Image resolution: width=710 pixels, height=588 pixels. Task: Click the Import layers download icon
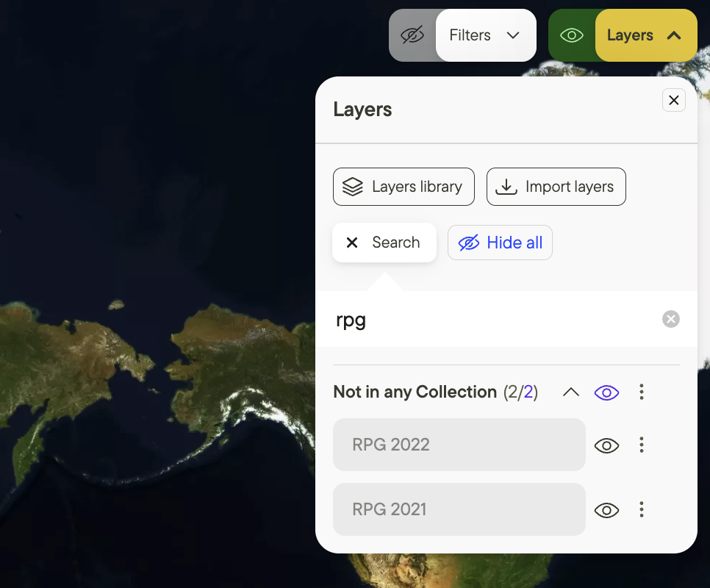pyautogui.click(x=506, y=187)
